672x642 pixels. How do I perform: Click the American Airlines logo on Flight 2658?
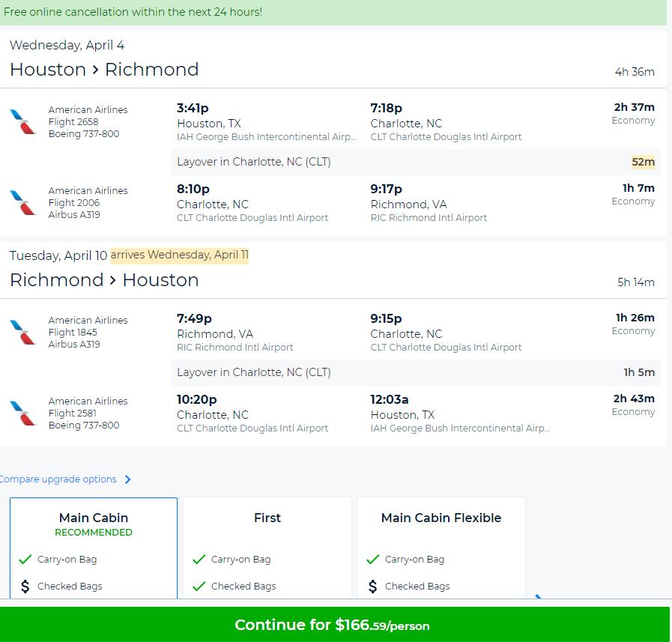point(22,121)
